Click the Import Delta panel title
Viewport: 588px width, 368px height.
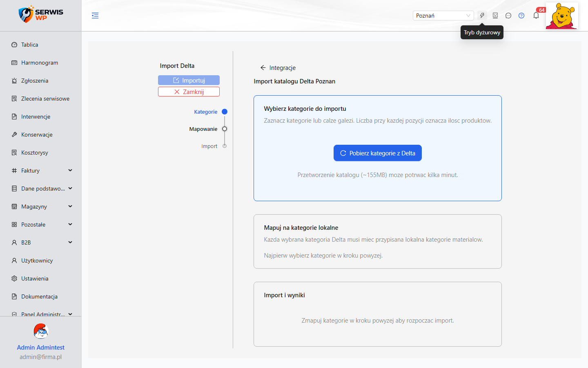177,66
